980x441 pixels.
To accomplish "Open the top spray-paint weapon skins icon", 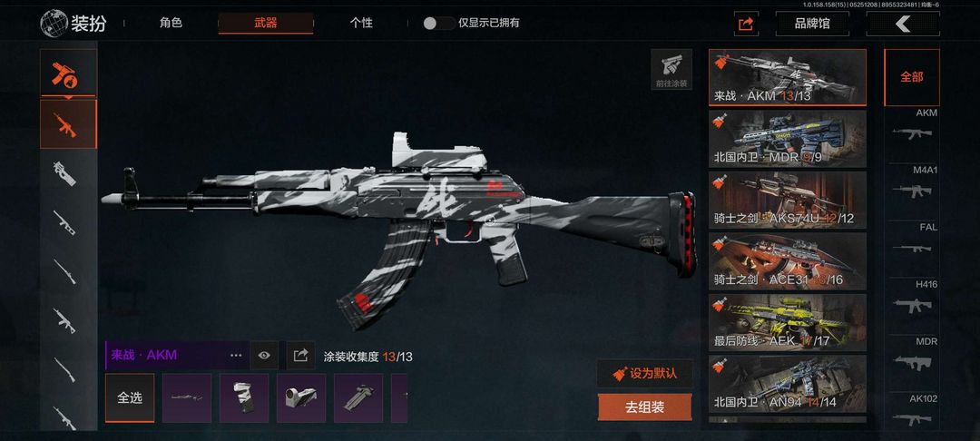I will [68, 73].
